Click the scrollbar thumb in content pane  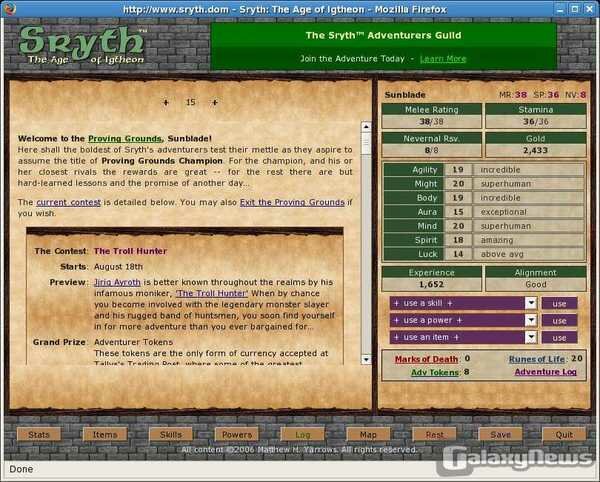coord(366,144)
